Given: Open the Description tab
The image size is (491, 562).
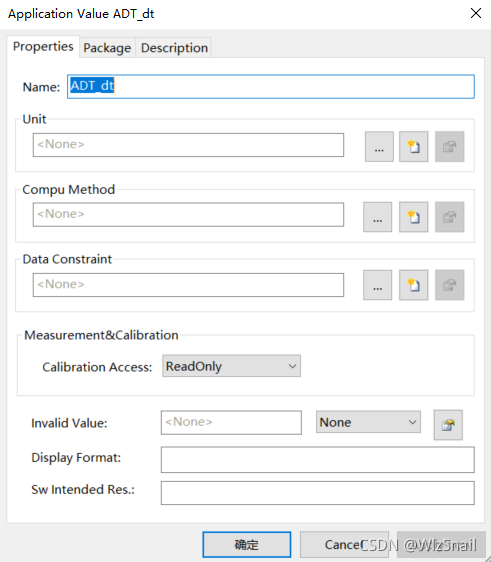Looking at the screenshot, I should click(x=174, y=48).
